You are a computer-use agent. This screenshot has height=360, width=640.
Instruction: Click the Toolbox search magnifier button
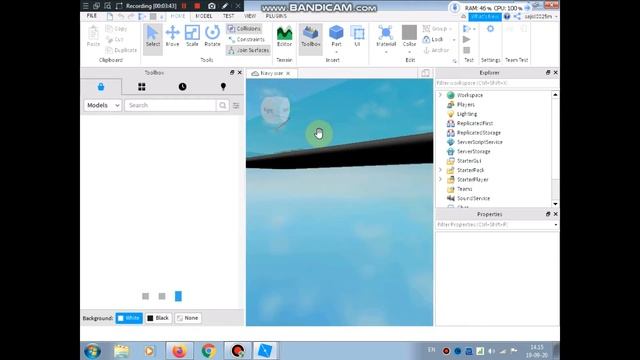[222, 105]
